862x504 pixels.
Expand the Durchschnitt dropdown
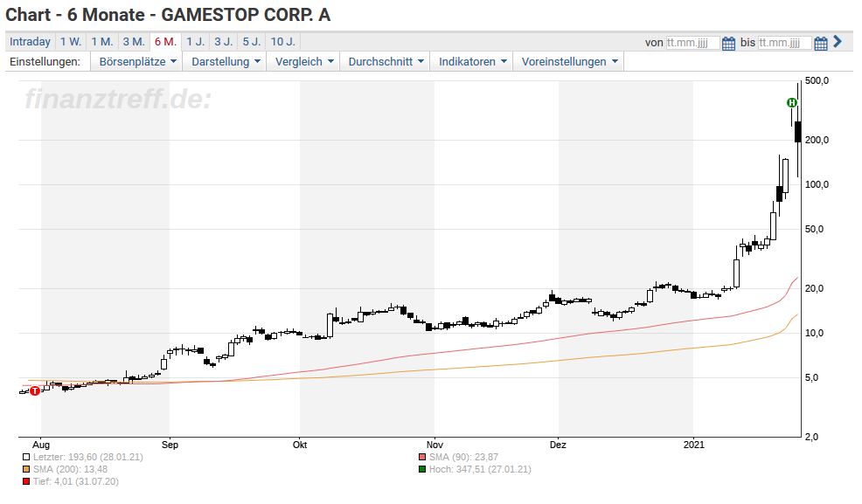click(x=386, y=61)
